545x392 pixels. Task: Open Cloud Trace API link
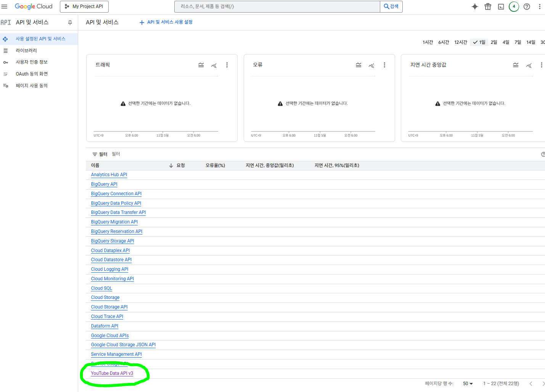[107, 316]
